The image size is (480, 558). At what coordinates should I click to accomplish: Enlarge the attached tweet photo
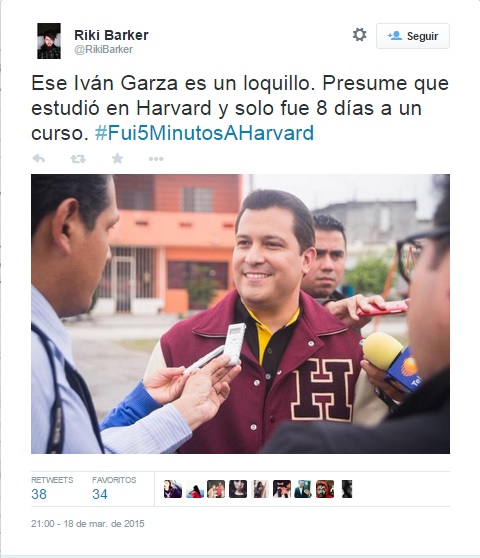tap(240, 314)
